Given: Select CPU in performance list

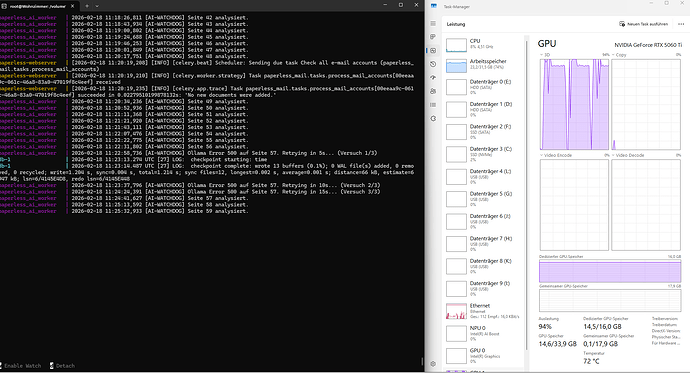Looking at the screenshot, I should [x=484, y=44].
